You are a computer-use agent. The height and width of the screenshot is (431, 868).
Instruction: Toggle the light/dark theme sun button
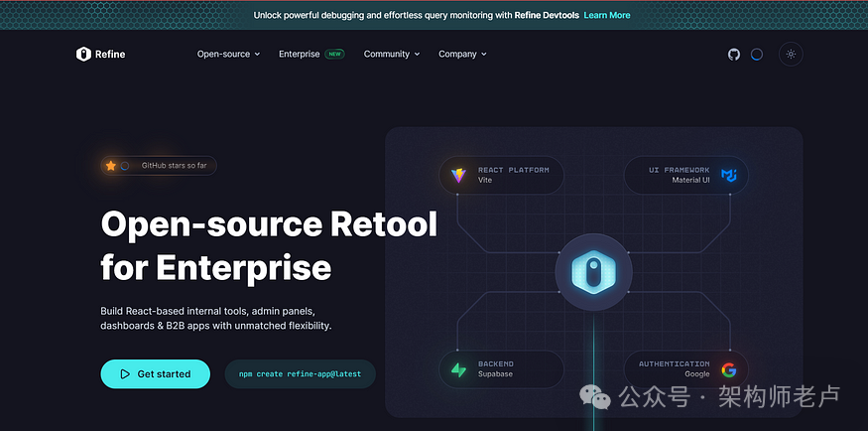point(791,55)
